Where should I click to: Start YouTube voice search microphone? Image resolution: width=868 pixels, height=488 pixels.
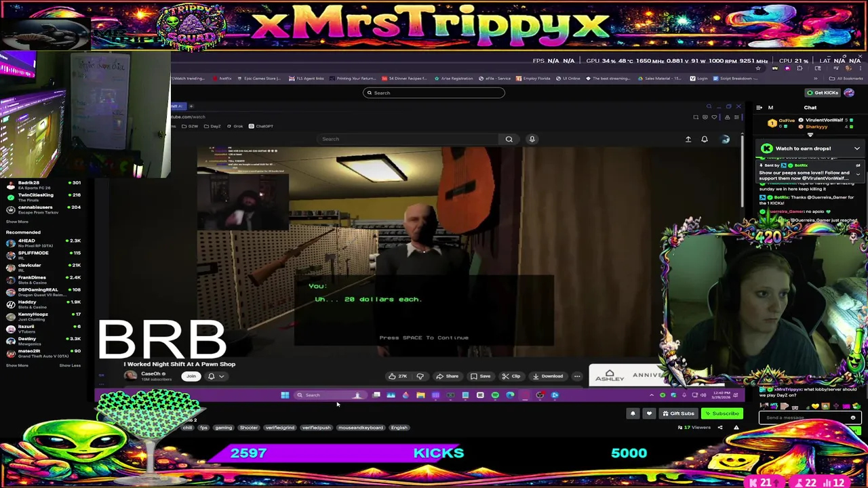pos(532,139)
